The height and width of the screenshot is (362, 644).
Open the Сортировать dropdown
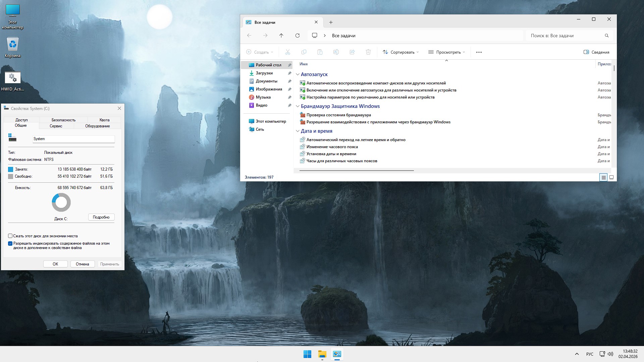point(400,52)
